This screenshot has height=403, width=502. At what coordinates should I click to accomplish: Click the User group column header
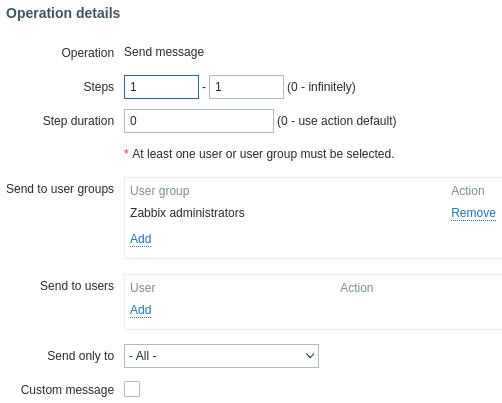pos(160,191)
